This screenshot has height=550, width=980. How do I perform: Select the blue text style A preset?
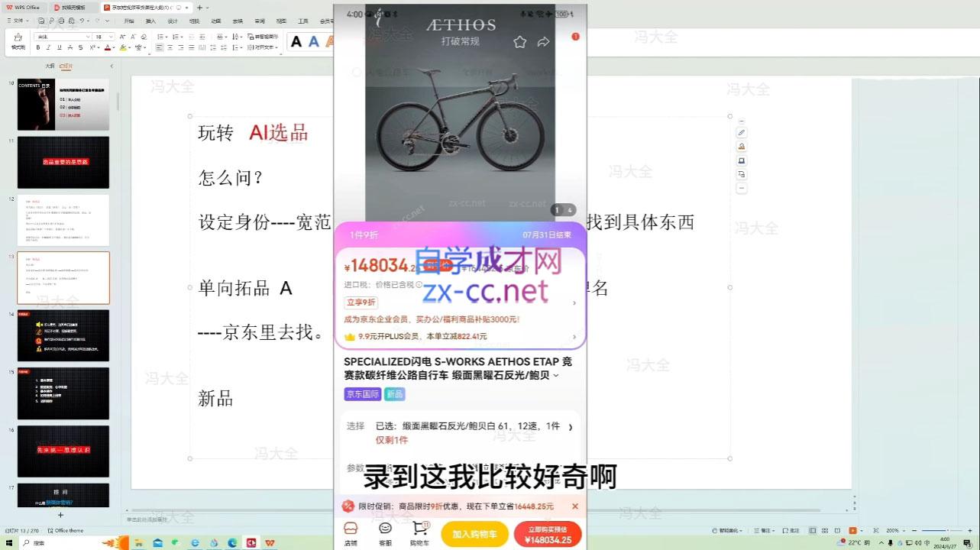tap(313, 41)
